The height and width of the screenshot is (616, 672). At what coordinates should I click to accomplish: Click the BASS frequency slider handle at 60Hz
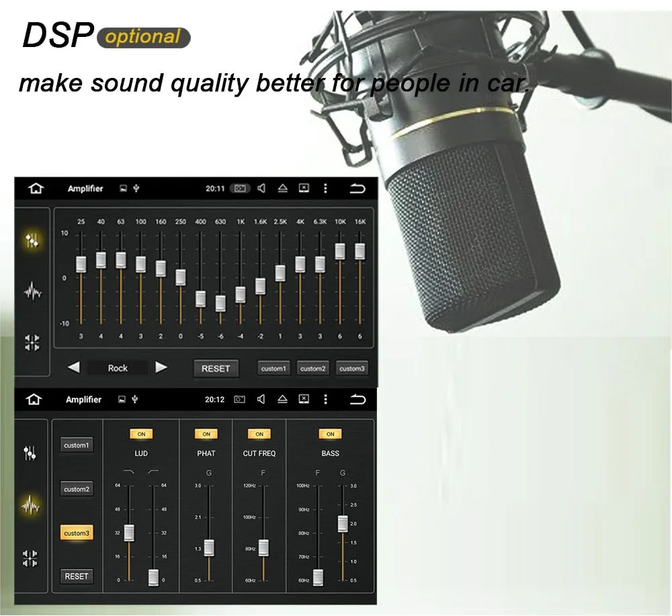(318, 578)
